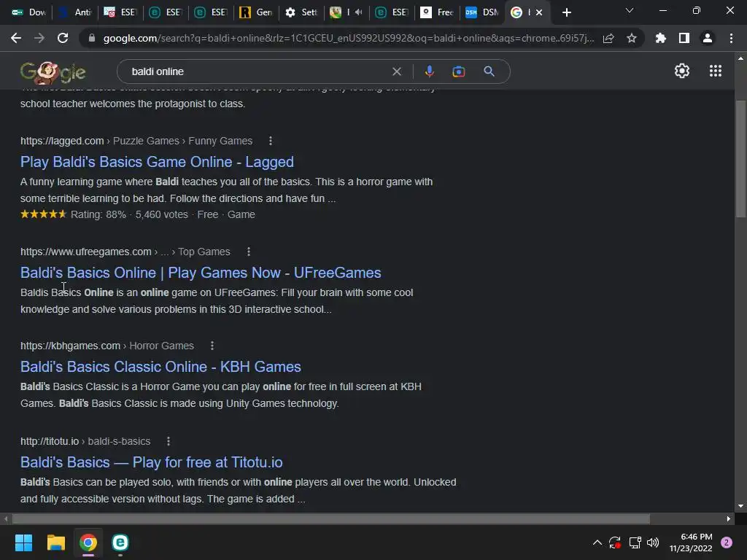Share this page from the address bar
The image size is (747, 560).
click(608, 38)
